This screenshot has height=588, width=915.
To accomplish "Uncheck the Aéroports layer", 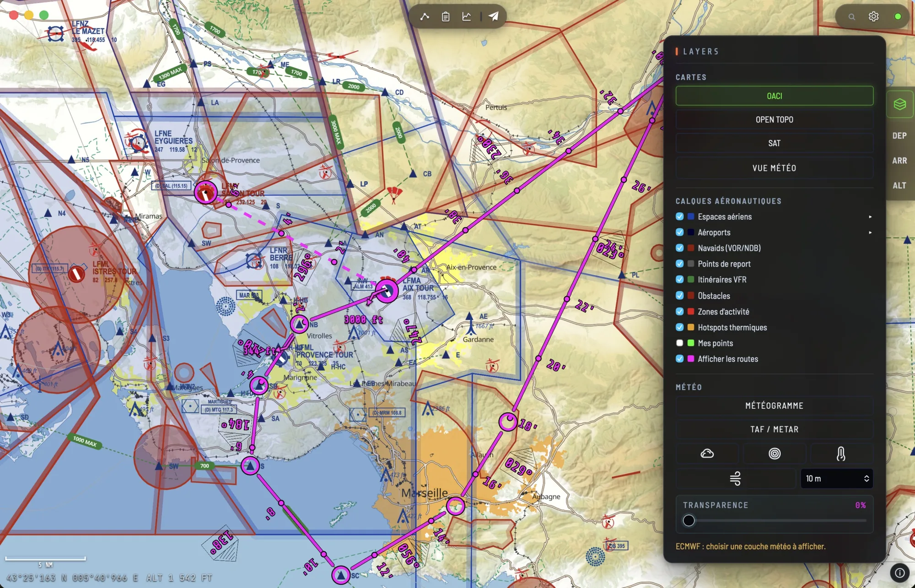I will [679, 232].
